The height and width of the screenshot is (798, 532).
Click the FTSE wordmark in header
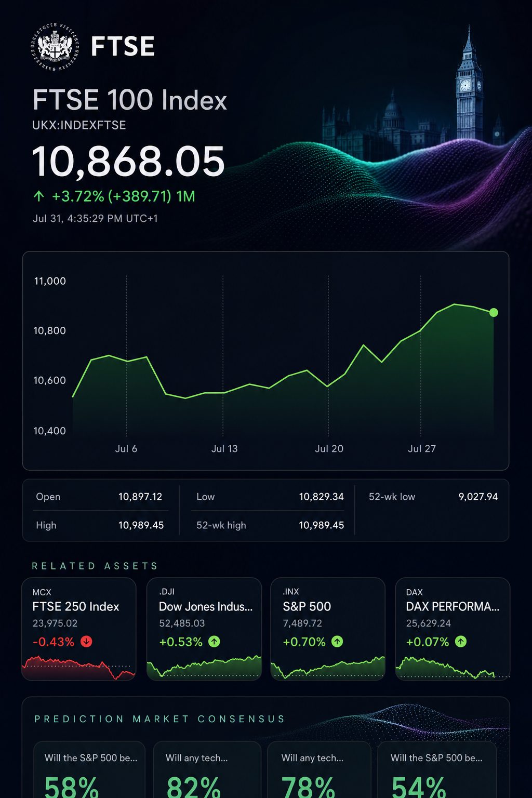point(123,46)
